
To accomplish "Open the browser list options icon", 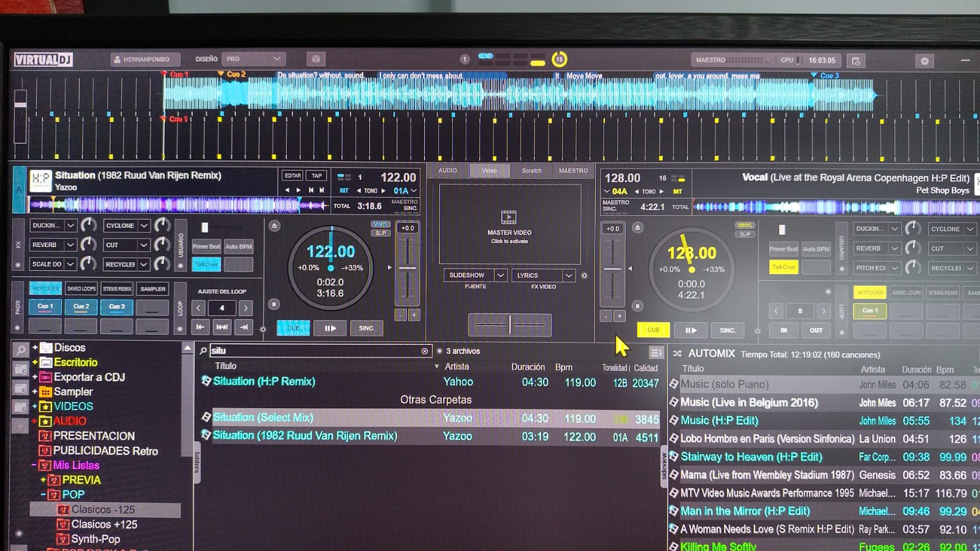I will (x=656, y=352).
